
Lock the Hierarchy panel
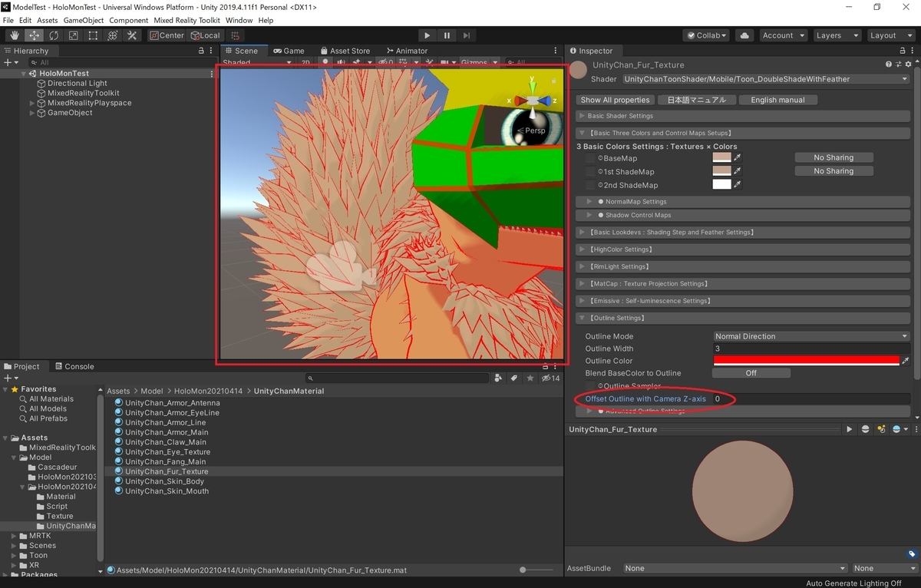(x=202, y=51)
